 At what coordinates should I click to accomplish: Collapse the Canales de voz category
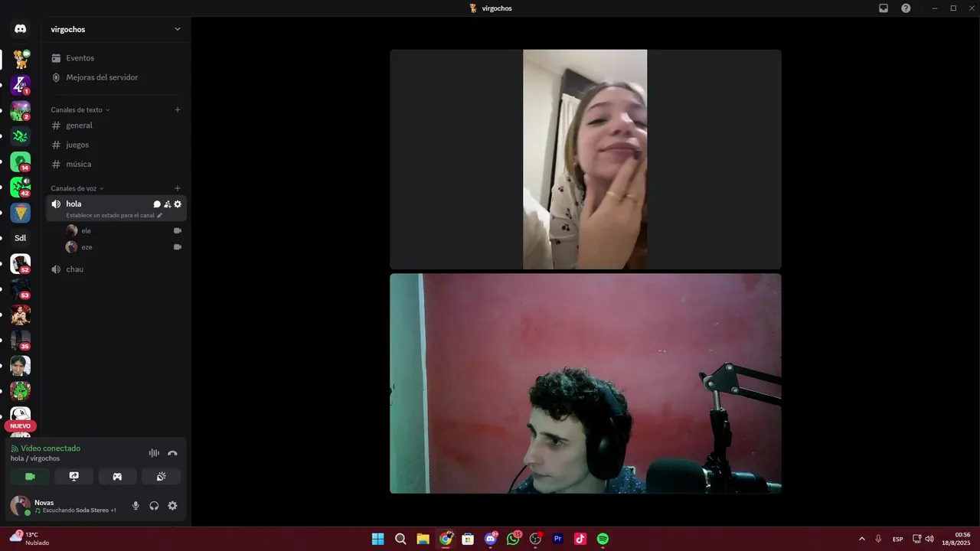77,188
